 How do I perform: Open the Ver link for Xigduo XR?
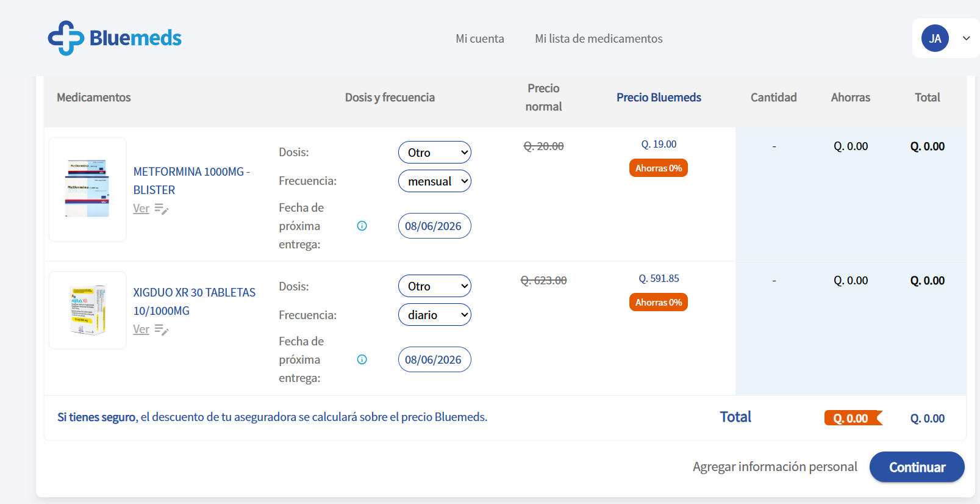(x=141, y=329)
